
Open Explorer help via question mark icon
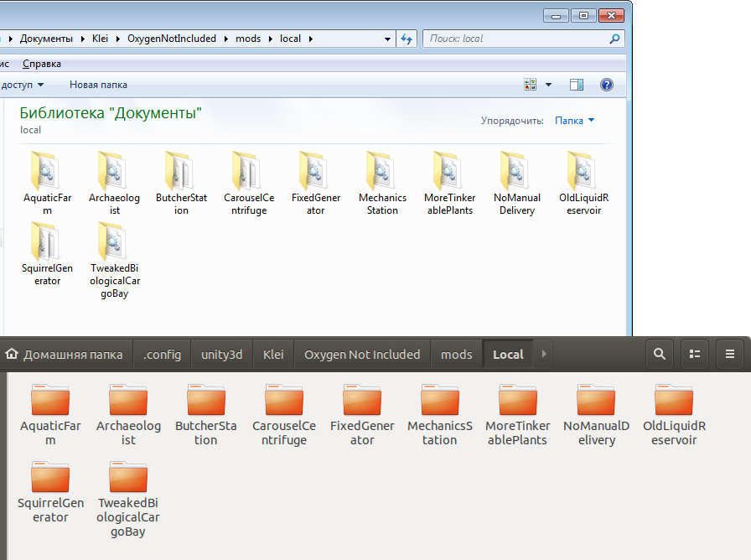coord(606,85)
